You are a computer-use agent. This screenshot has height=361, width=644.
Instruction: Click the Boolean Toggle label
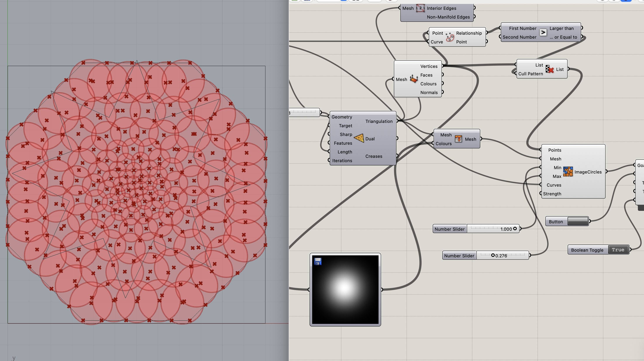[587, 250]
